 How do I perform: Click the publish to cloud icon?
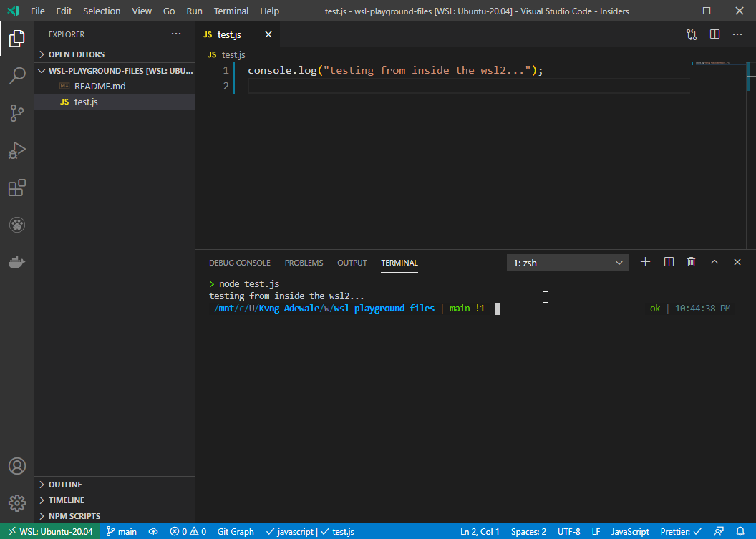[x=153, y=531]
